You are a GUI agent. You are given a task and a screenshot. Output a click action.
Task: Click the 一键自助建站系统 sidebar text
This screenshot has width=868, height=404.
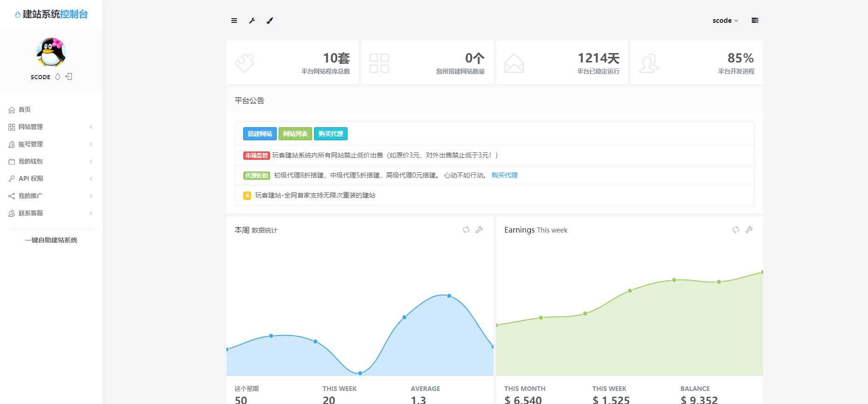click(51, 240)
